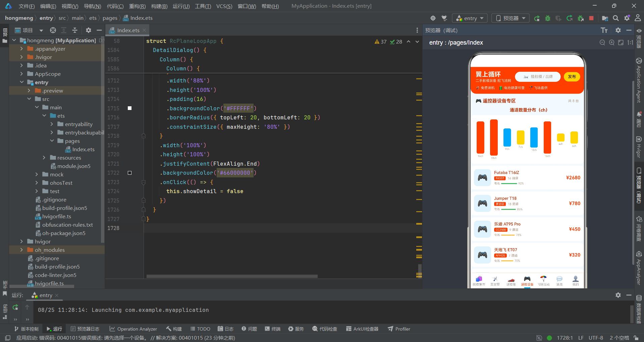Image resolution: width=644 pixels, height=342 pixels.
Task: Zoom in the previewer
Action: tap(612, 43)
